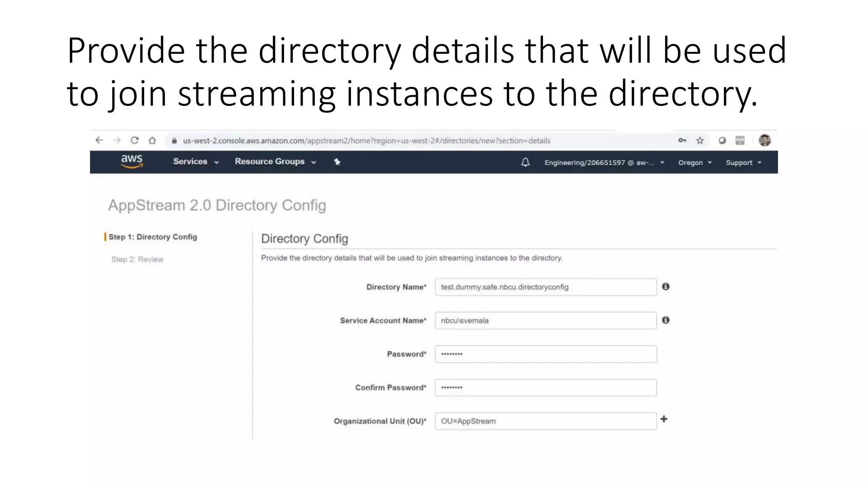Click the Directory Config section title
This screenshot has height=488, width=868.
click(x=305, y=239)
